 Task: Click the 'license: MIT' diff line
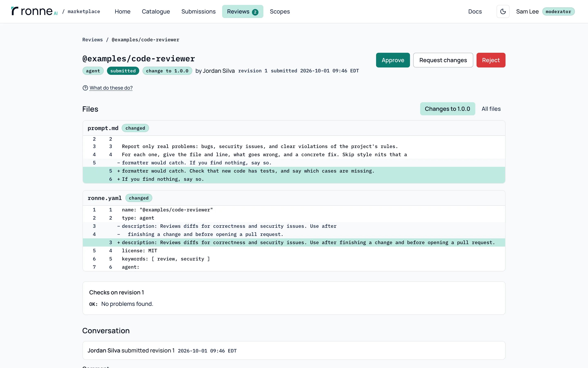[x=294, y=251]
